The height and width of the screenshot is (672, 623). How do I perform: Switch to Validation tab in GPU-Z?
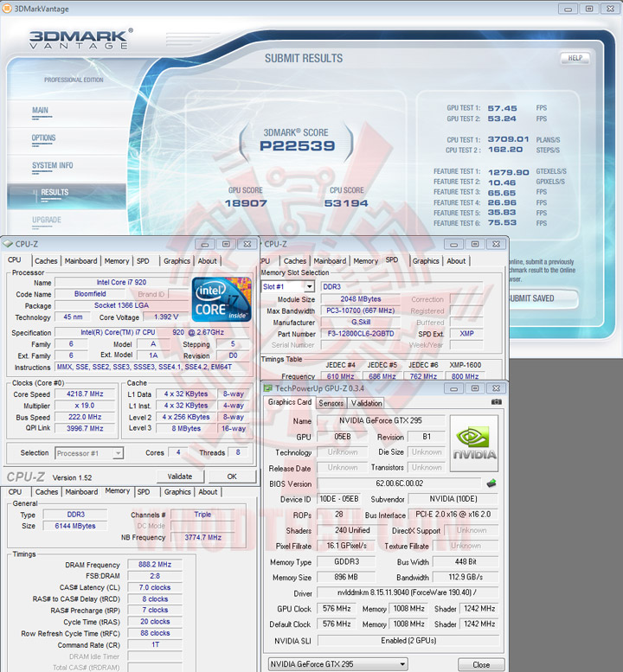click(366, 403)
